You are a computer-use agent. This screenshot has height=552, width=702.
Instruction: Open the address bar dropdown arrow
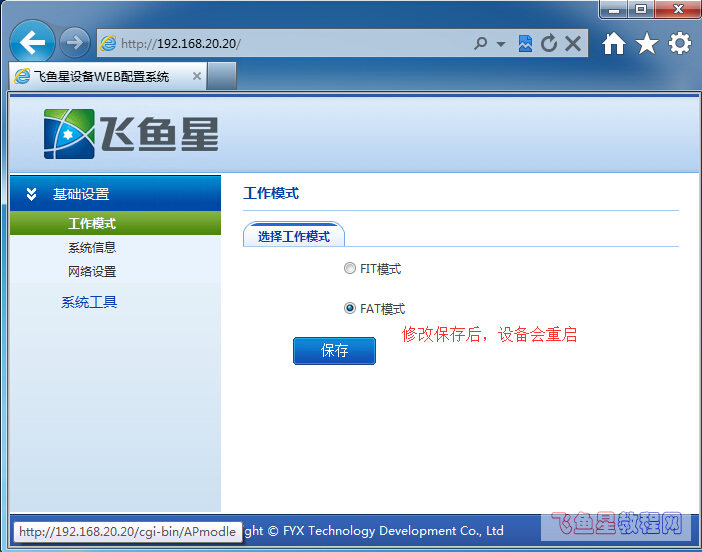(501, 44)
